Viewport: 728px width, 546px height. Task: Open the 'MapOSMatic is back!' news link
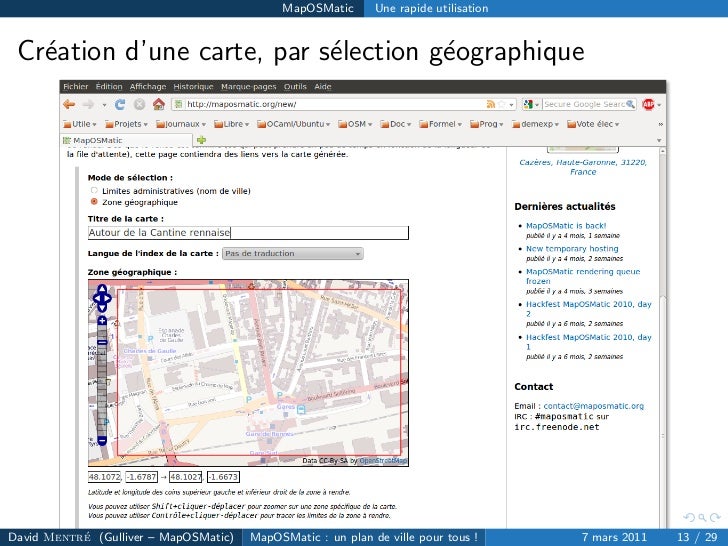566,226
